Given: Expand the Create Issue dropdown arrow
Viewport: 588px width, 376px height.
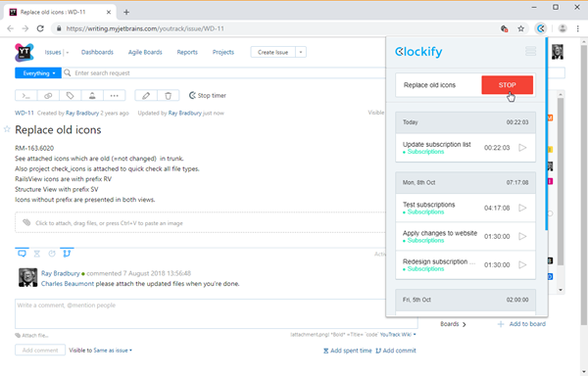Looking at the screenshot, I should point(301,52).
